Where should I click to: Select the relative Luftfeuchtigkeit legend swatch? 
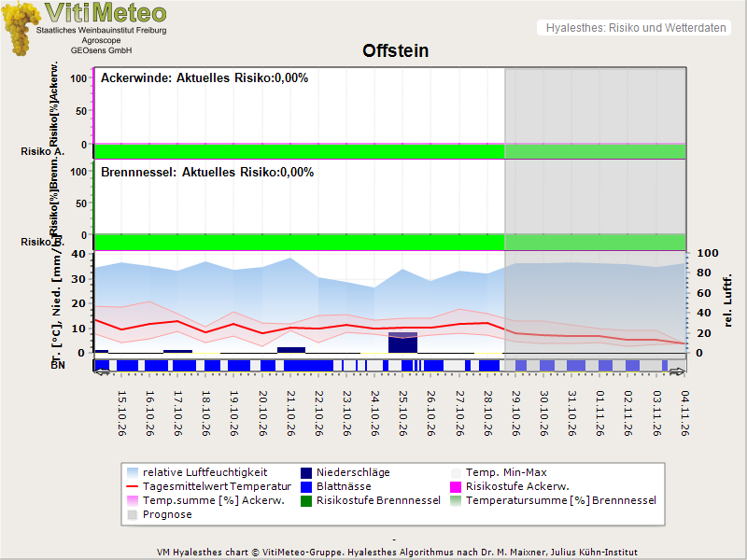(133, 473)
